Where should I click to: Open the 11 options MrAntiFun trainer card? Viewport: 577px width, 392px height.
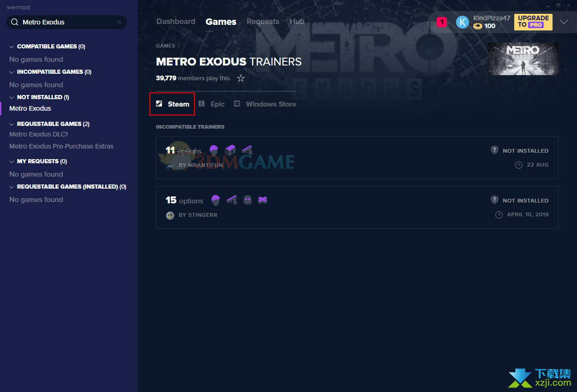[357, 157]
